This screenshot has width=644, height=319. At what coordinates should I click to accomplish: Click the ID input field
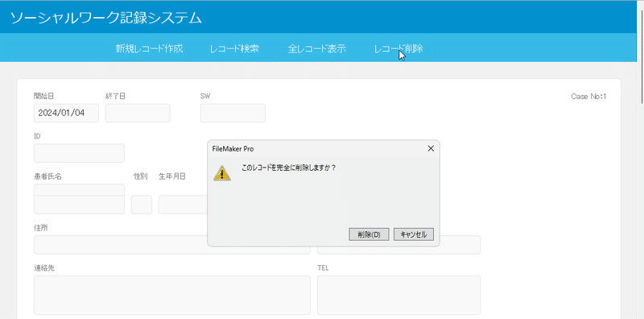79,153
